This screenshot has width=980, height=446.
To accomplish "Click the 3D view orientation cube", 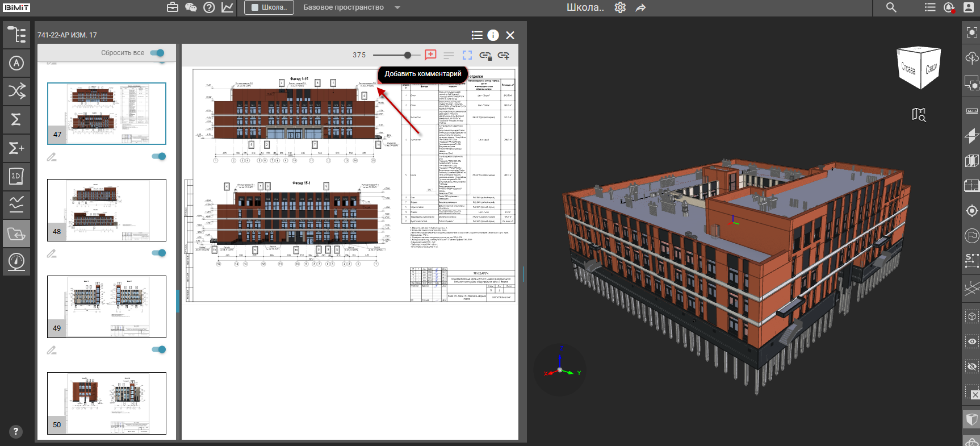I will pos(919,68).
